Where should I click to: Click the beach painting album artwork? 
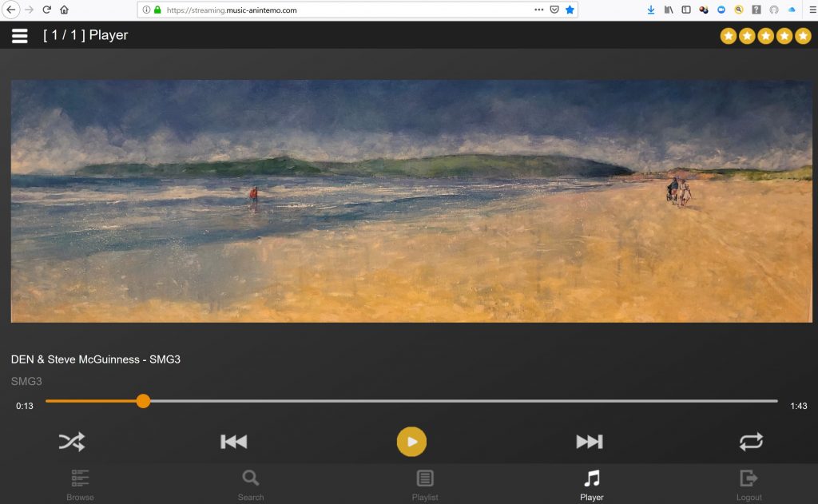[411, 200]
